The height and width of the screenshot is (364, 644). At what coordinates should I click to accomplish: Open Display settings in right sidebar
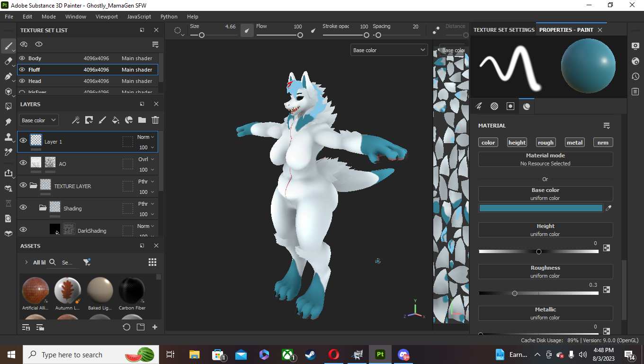click(x=635, y=46)
